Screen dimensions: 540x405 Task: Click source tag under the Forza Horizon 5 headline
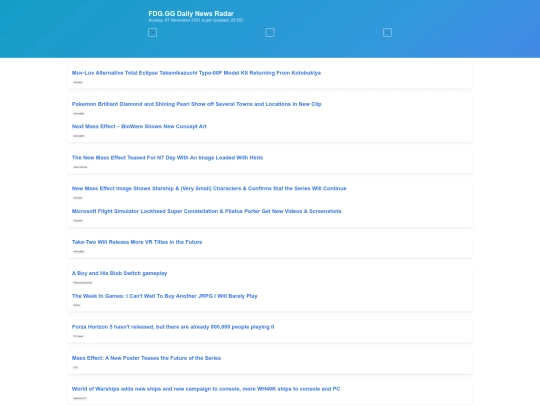click(78, 336)
